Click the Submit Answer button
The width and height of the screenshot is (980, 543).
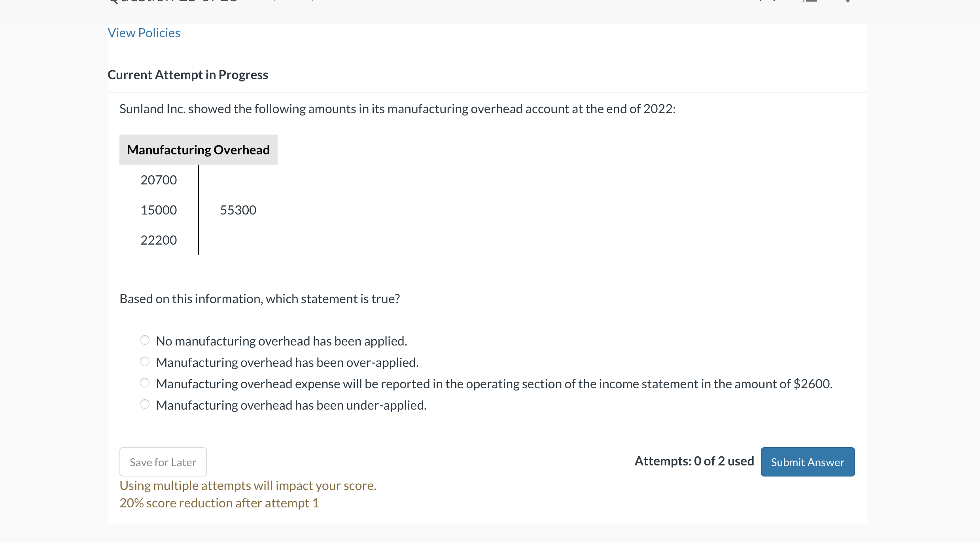807,461
